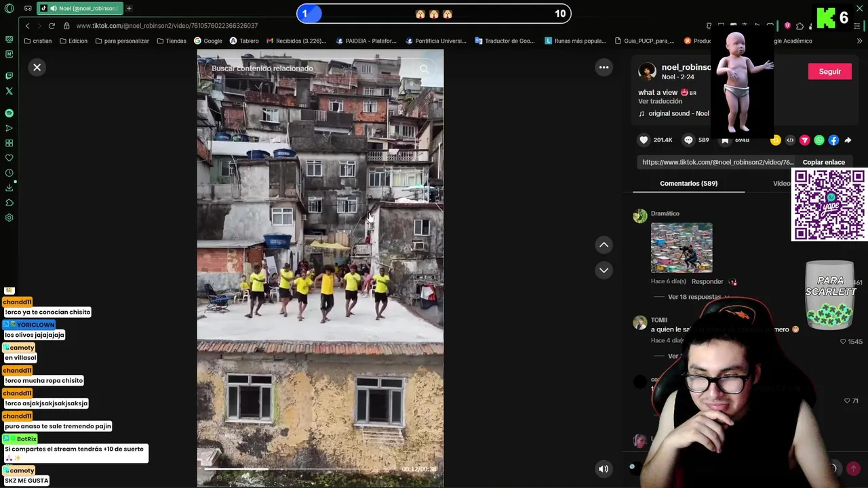
Task: Select the Noel TikTok browser tab
Action: pyautogui.click(x=79, y=8)
